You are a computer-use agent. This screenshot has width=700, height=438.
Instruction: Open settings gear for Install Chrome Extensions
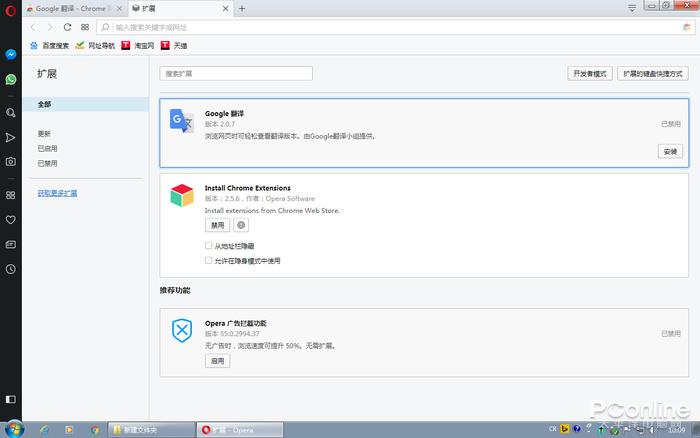(241, 225)
